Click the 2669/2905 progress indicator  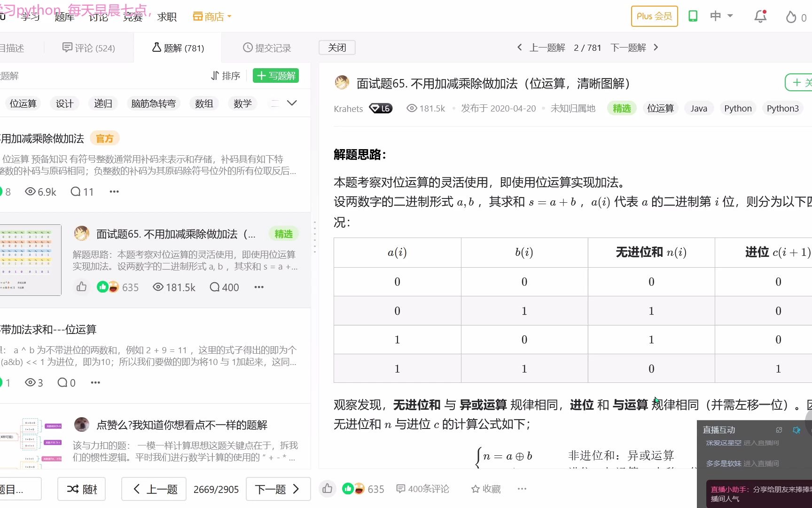(216, 489)
